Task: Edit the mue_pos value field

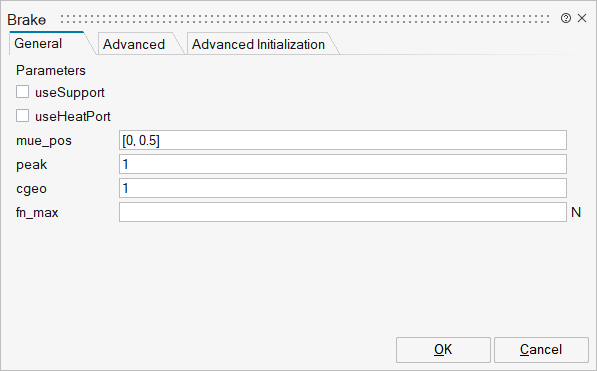Action: click(343, 140)
